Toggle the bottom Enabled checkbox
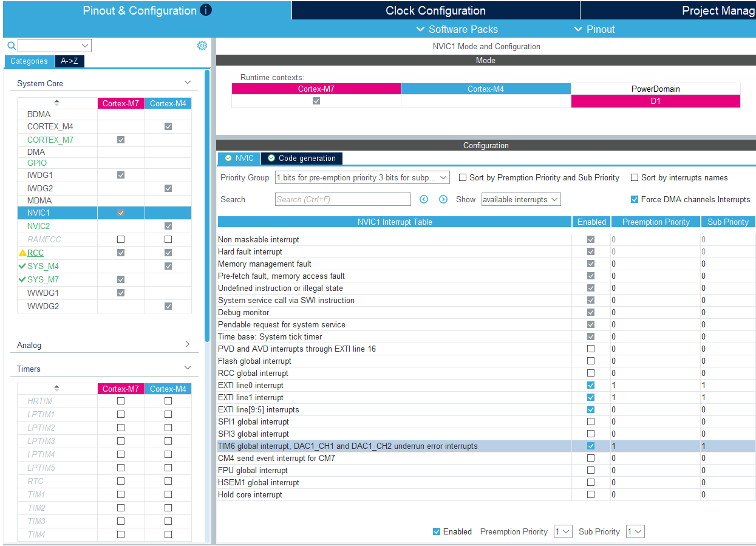Image resolution: width=756 pixels, height=546 pixels. pyautogui.click(x=436, y=531)
